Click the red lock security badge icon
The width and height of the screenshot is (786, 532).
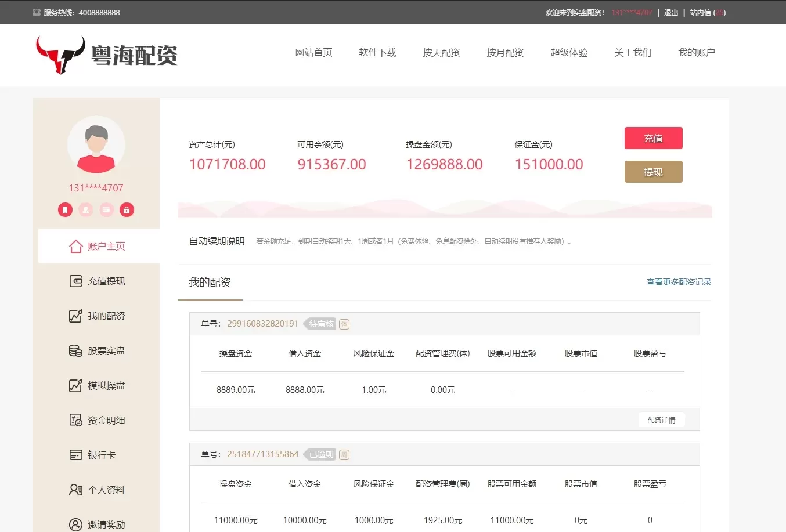pos(127,209)
